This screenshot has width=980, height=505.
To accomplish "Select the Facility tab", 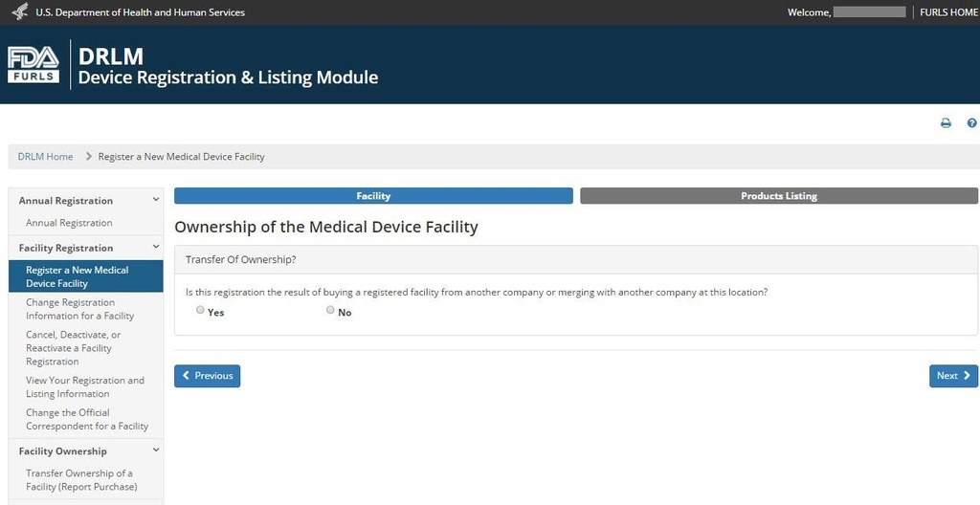I will pyautogui.click(x=373, y=196).
